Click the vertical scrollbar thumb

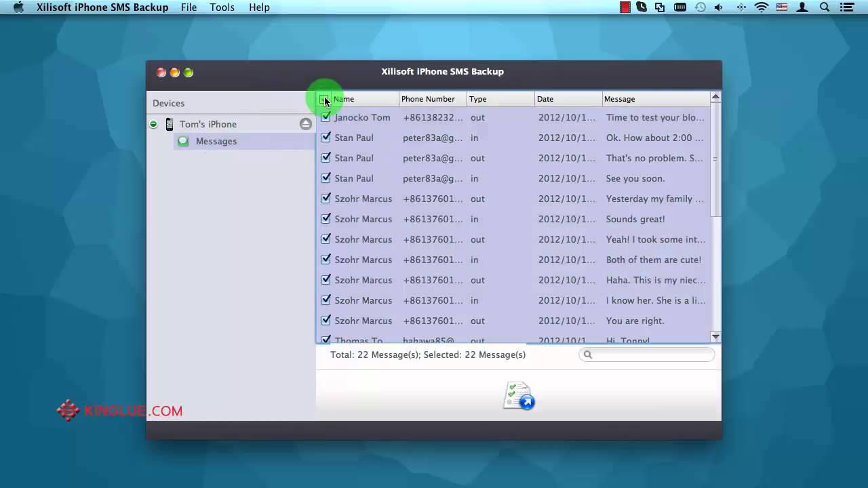[x=715, y=161]
